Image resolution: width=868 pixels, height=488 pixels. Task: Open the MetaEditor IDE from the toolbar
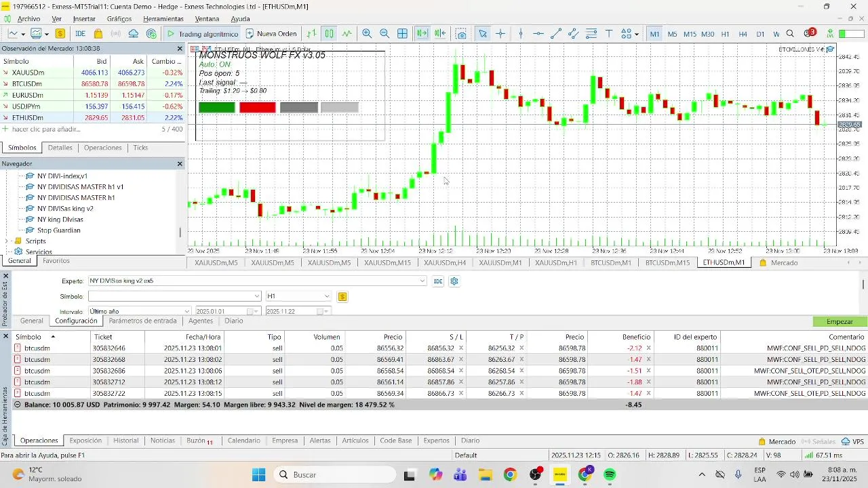(80, 33)
